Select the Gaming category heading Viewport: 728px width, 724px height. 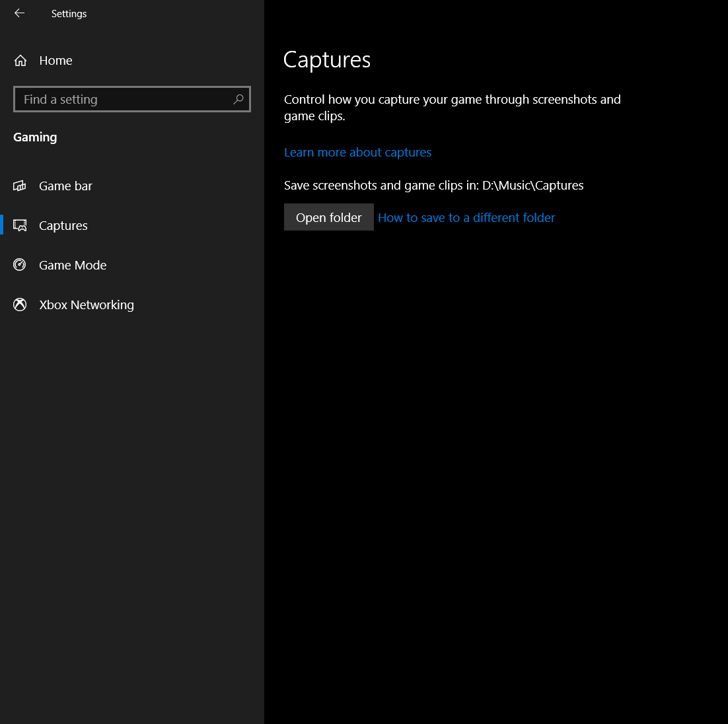(x=35, y=137)
